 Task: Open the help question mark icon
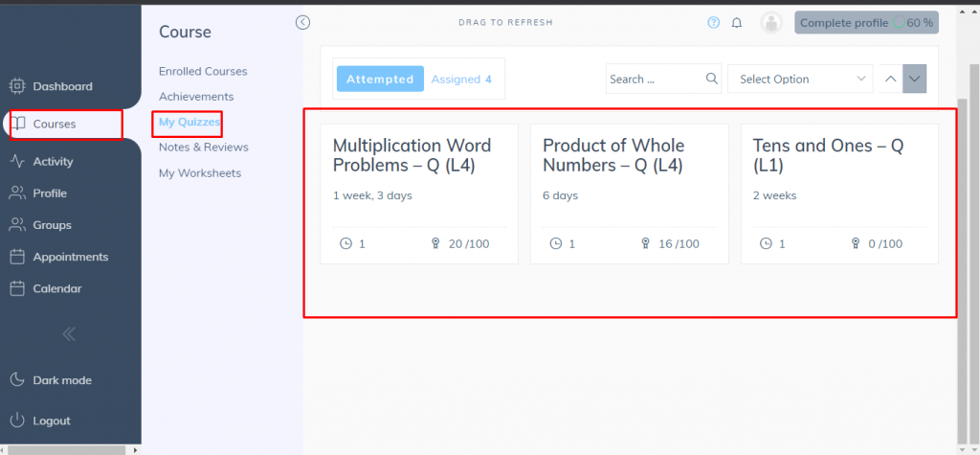point(714,23)
